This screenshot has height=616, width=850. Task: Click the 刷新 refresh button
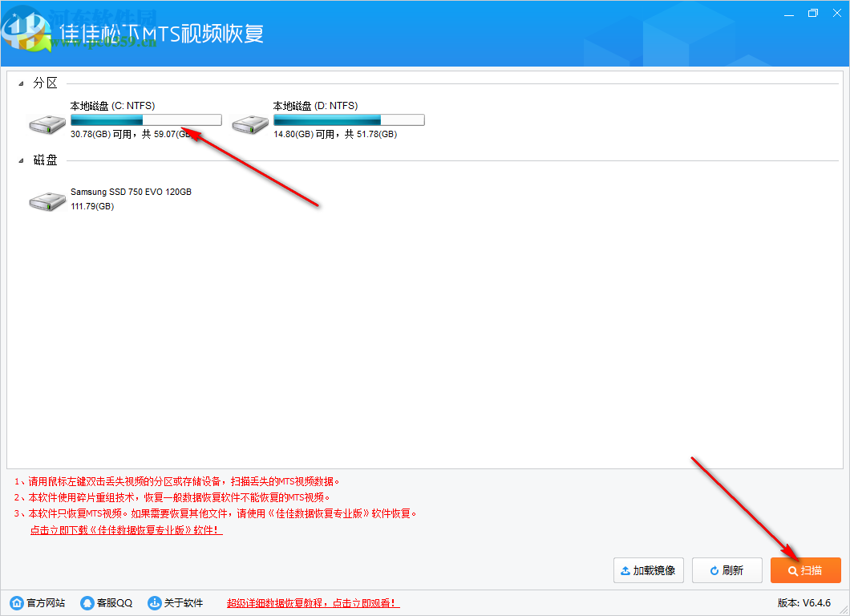(x=727, y=570)
